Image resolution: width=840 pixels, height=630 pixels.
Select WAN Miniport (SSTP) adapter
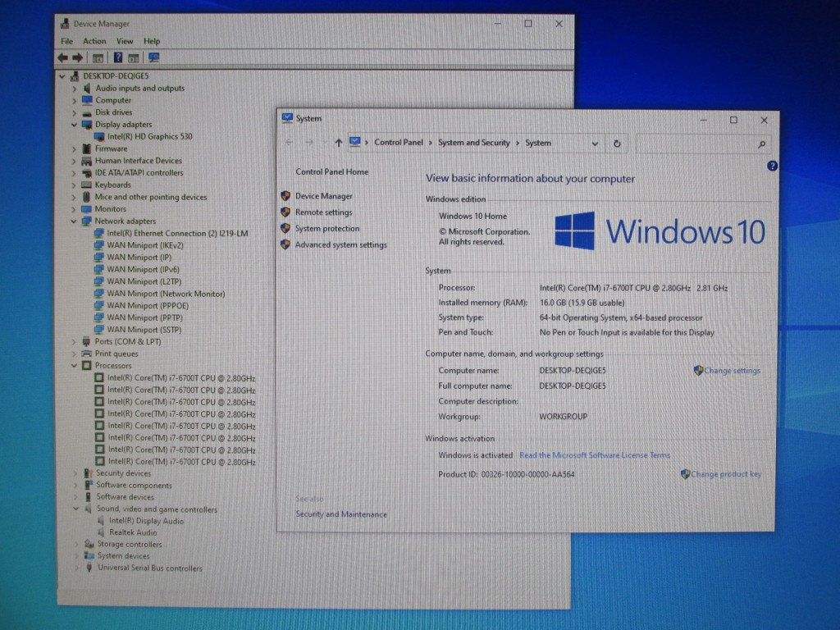144,330
